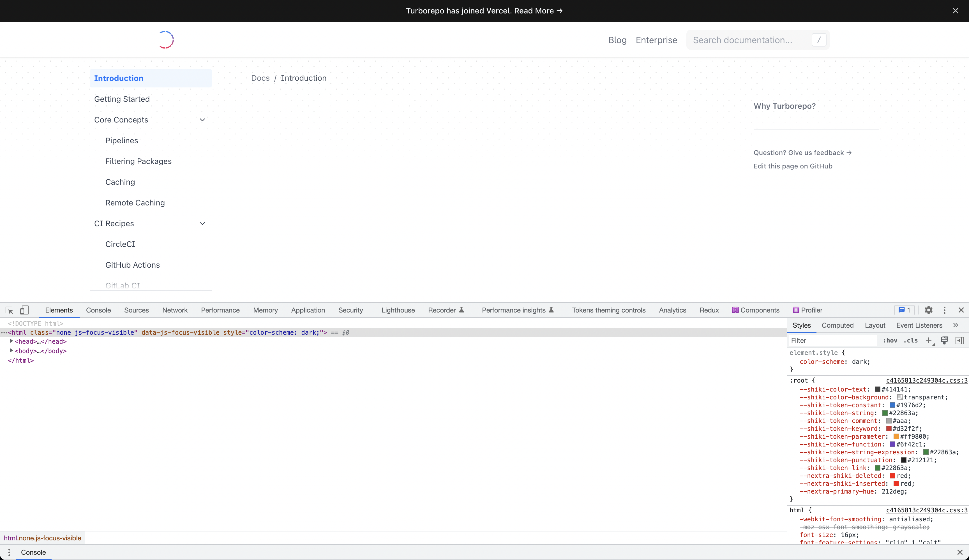Collapse the CI Recipes section chevron
Image resolution: width=969 pixels, height=560 pixels.
202,224
